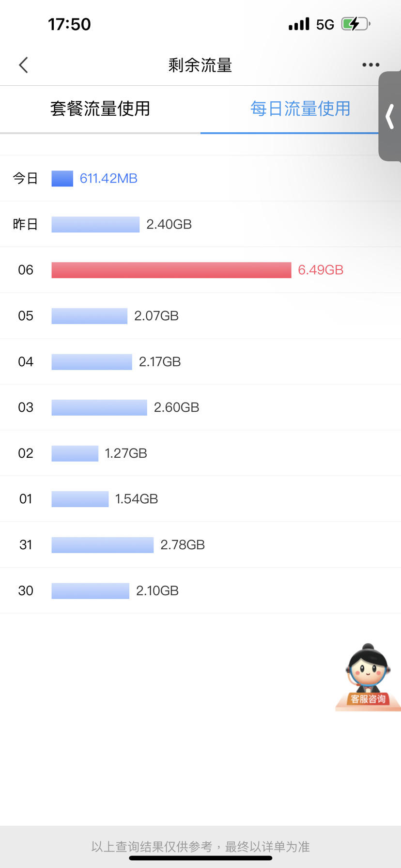This screenshot has width=401, height=868.
Task: Tap the 05 row showing 2.07GB
Action: 200,316
